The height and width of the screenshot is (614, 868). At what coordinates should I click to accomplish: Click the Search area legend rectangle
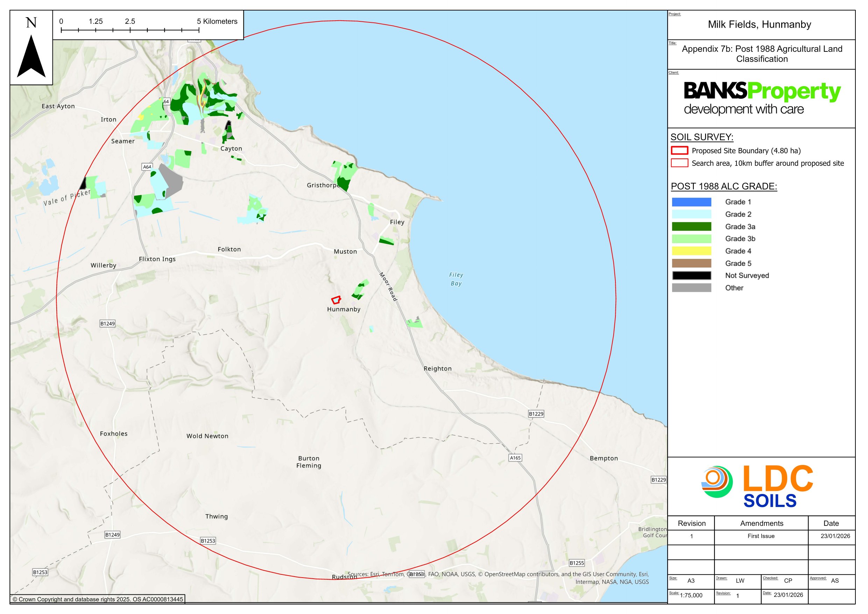click(x=679, y=163)
